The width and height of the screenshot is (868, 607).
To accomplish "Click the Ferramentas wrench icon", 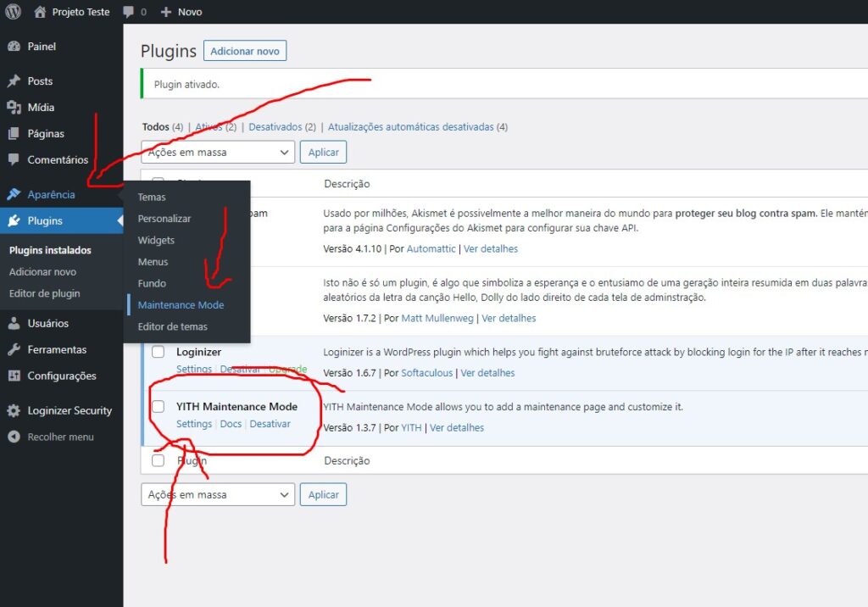I will [14, 349].
